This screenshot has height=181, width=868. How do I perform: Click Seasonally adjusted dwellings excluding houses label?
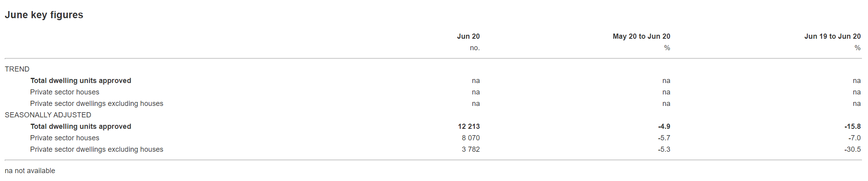pyautogui.click(x=97, y=149)
